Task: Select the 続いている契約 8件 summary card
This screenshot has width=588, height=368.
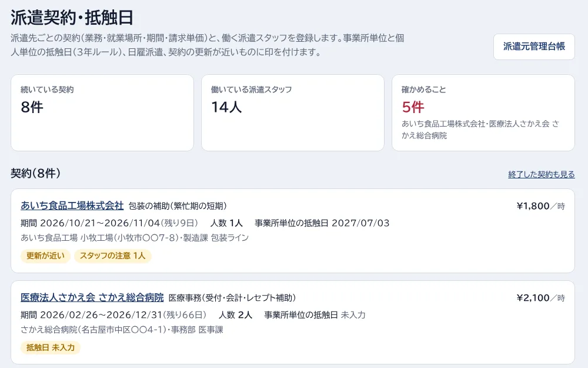Action: click(x=102, y=112)
